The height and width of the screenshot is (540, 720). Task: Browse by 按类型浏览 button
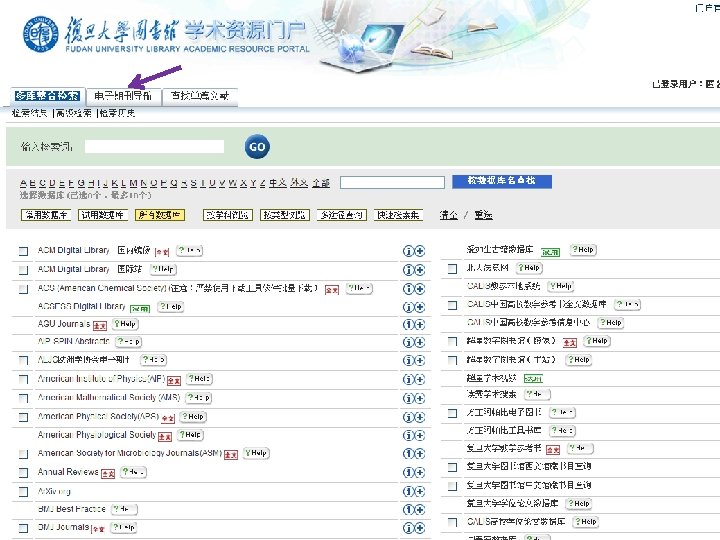tap(285, 215)
